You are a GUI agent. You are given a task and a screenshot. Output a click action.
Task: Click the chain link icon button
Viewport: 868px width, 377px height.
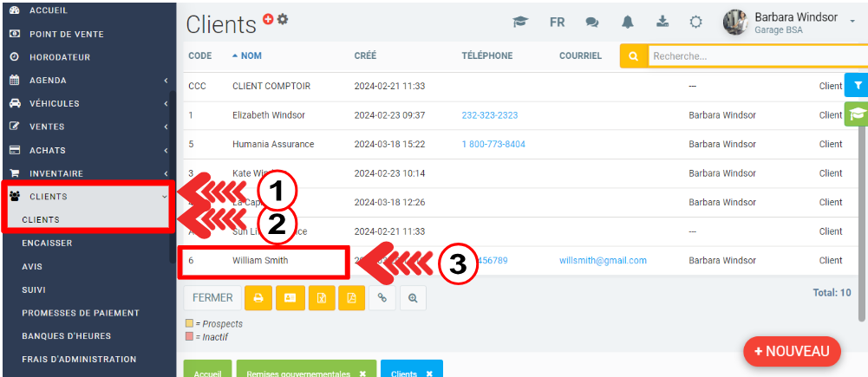coord(382,298)
